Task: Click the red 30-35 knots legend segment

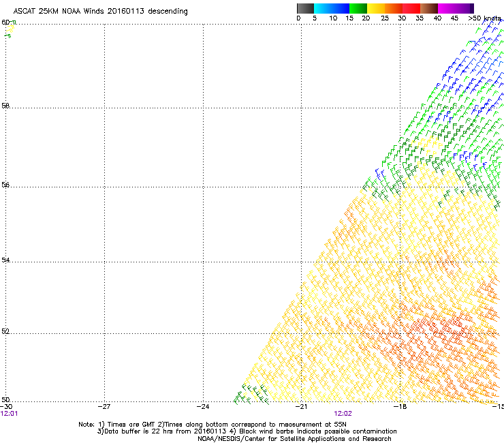Action: (x=411, y=8)
